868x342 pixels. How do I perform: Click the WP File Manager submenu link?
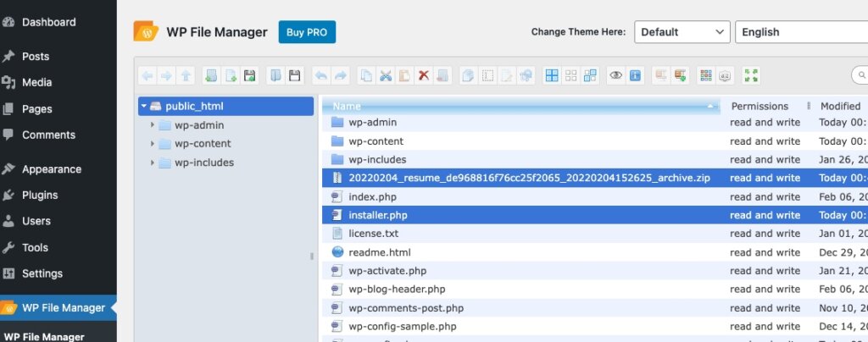coord(44,337)
